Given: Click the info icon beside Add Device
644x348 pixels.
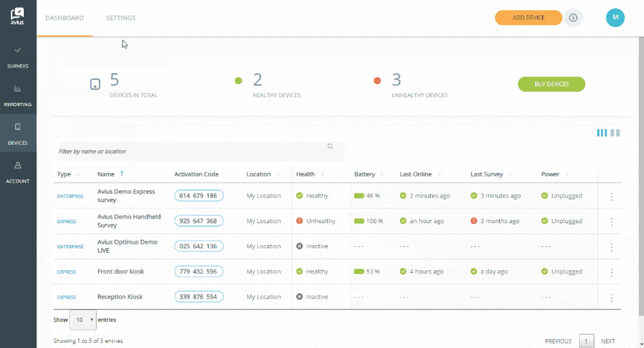Looking at the screenshot, I should pos(573,18).
